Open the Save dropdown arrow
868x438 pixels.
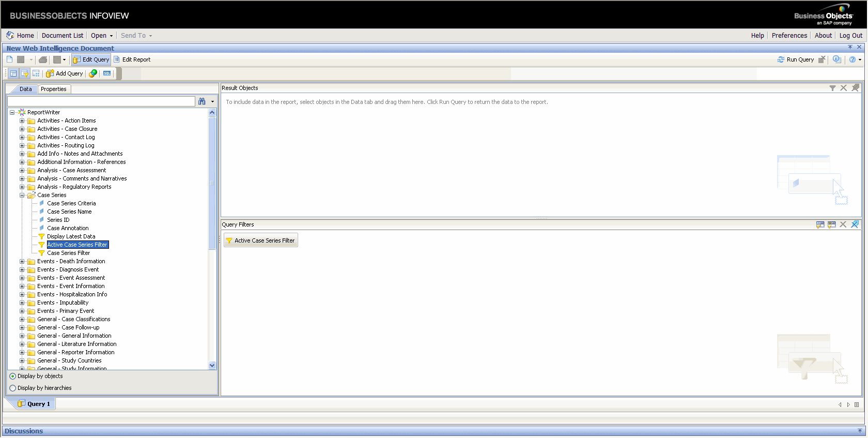tap(31, 60)
